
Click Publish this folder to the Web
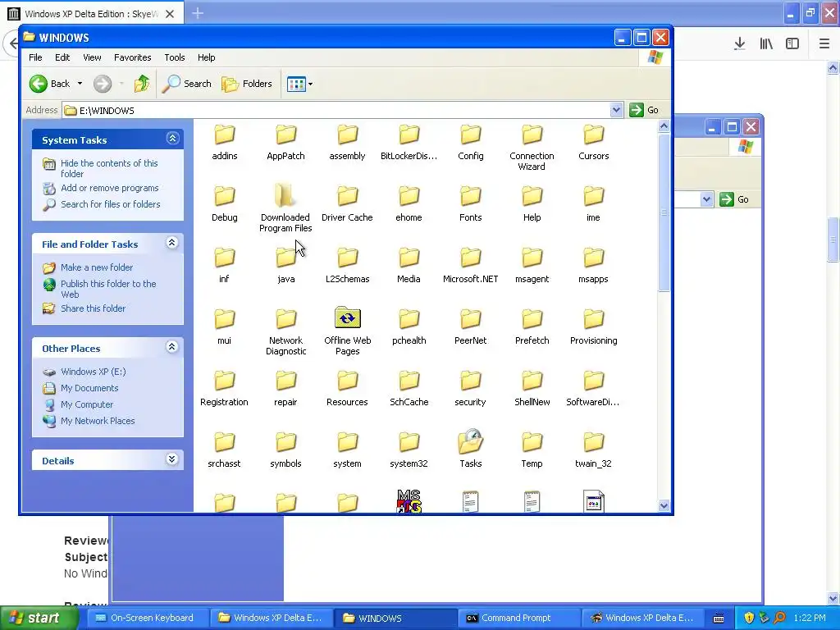click(x=108, y=289)
